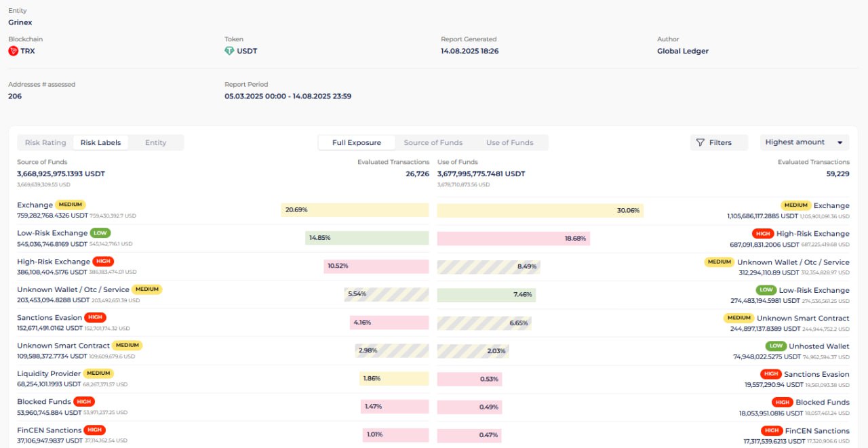Click the funnel icon in Filters
This screenshot has width=868, height=448.
(x=701, y=142)
